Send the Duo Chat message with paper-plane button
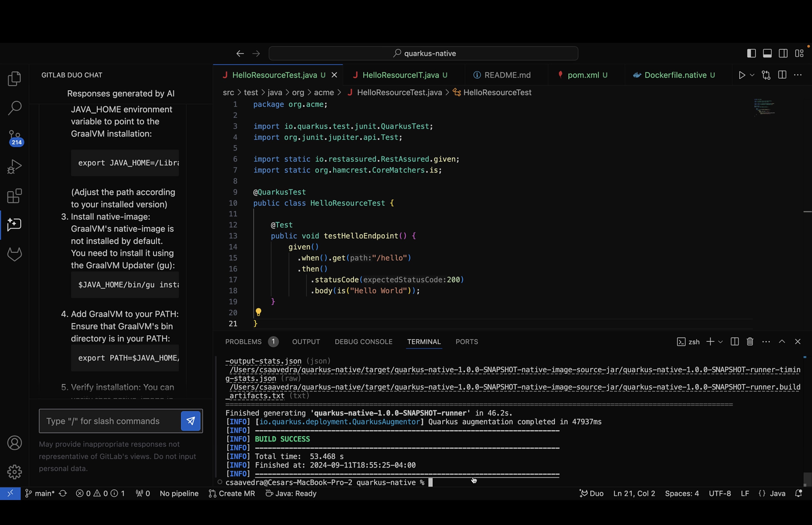 pyautogui.click(x=191, y=421)
